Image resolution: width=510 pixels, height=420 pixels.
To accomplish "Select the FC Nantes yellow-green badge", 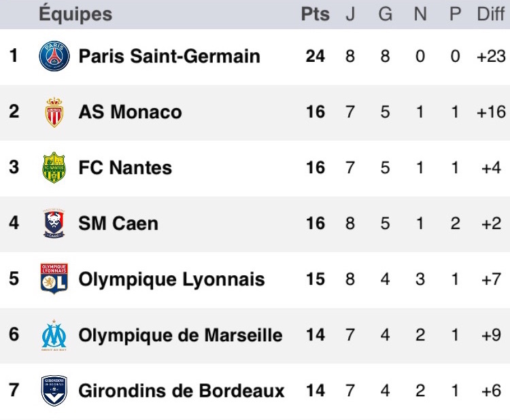I will (x=54, y=167).
